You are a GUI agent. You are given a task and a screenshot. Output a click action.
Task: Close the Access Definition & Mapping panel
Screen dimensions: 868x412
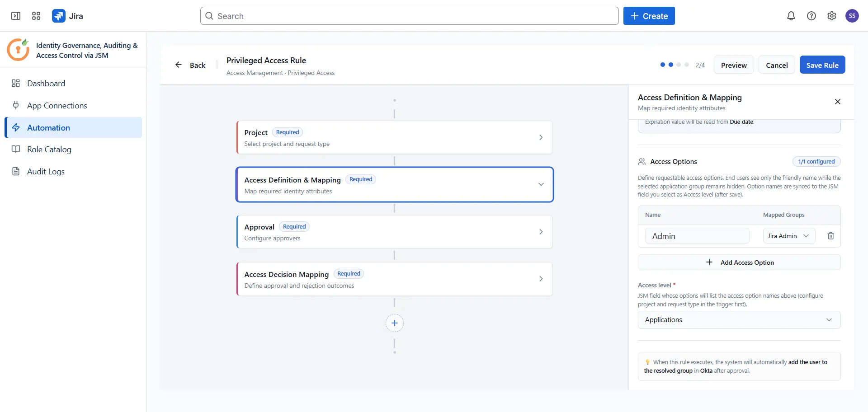pyautogui.click(x=838, y=102)
